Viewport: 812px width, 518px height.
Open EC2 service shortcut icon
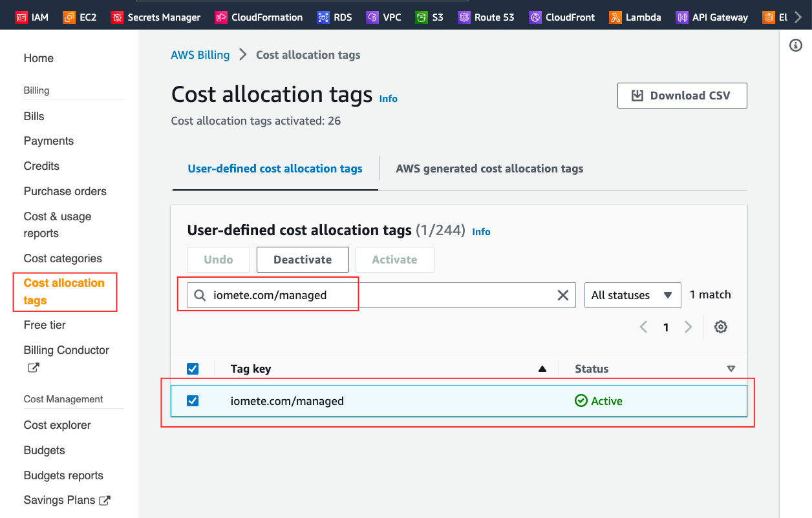[x=69, y=17]
